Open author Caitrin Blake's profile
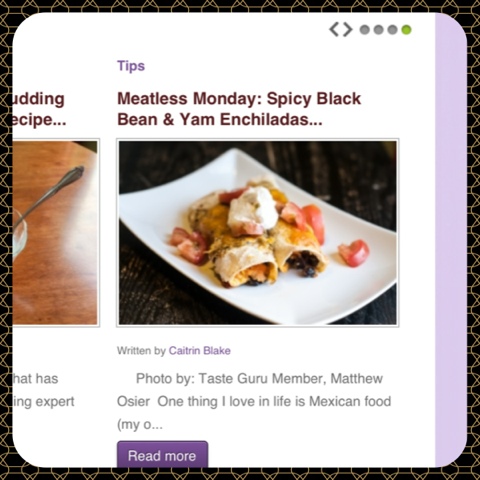The image size is (480, 480). [x=200, y=351]
